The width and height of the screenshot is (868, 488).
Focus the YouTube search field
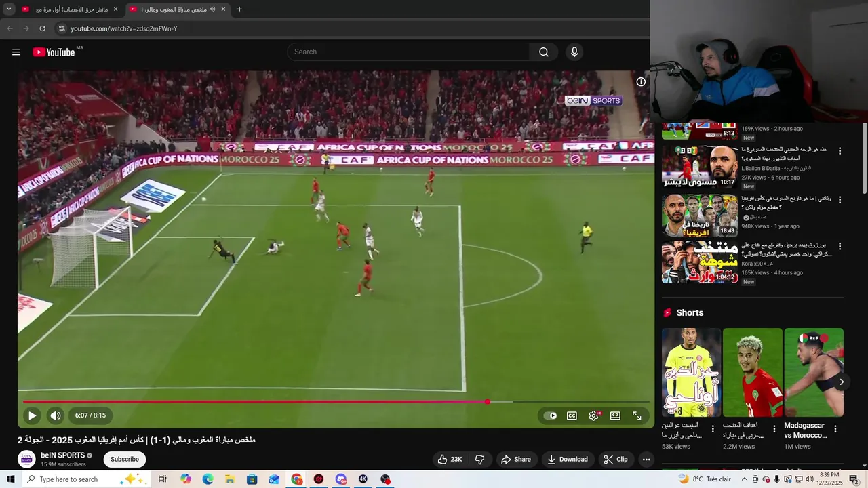click(408, 52)
